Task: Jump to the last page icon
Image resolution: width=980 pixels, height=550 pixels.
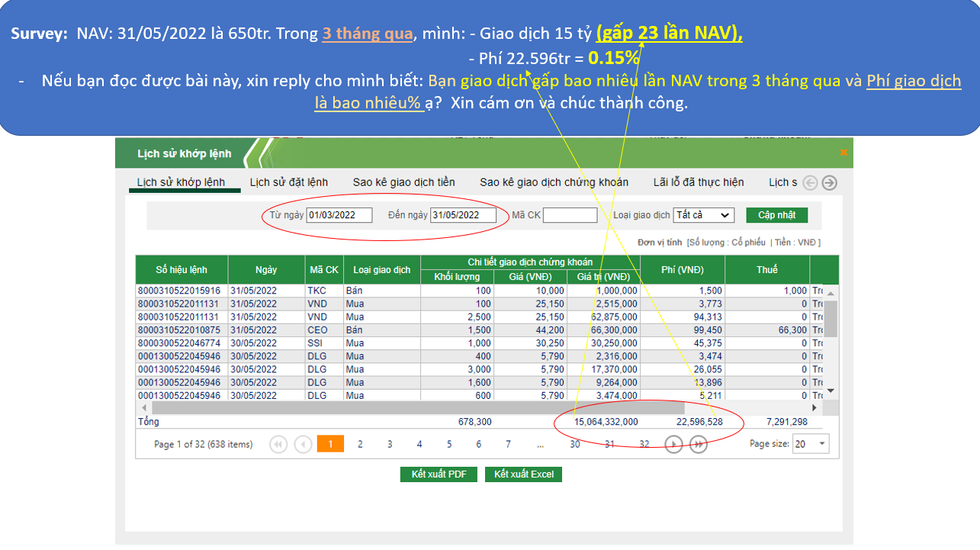Action: pos(698,445)
